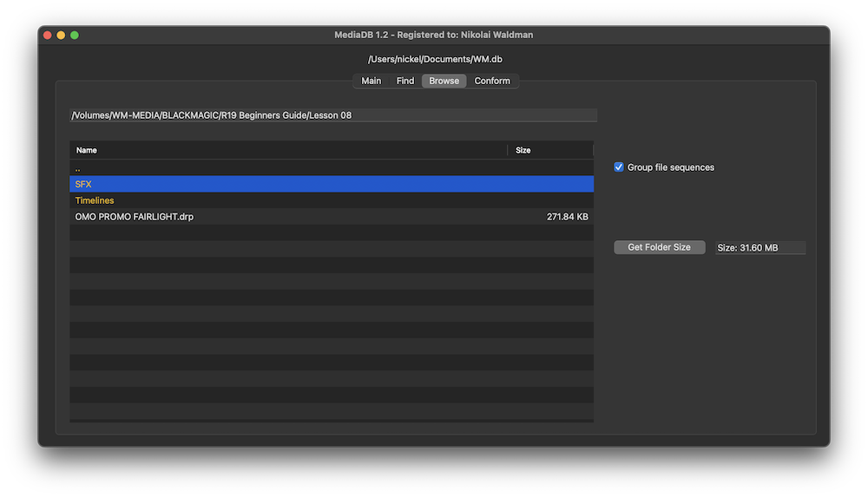Close the MediaDB window with red button

click(47, 35)
